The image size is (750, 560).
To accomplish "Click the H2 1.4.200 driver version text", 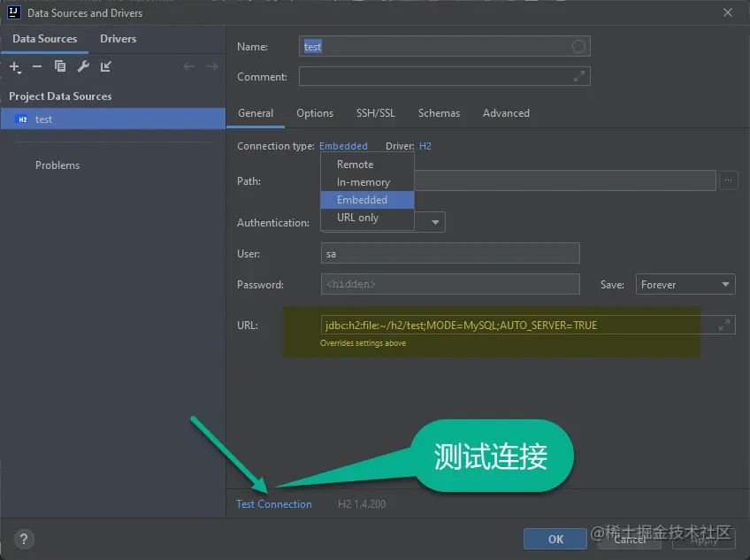I will click(362, 504).
